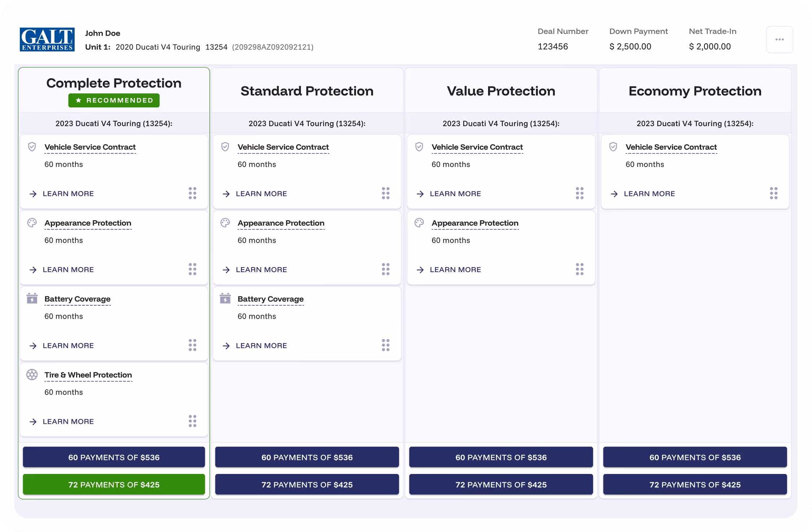Click the Tire & Wheel Protection wheel icon

[32, 374]
